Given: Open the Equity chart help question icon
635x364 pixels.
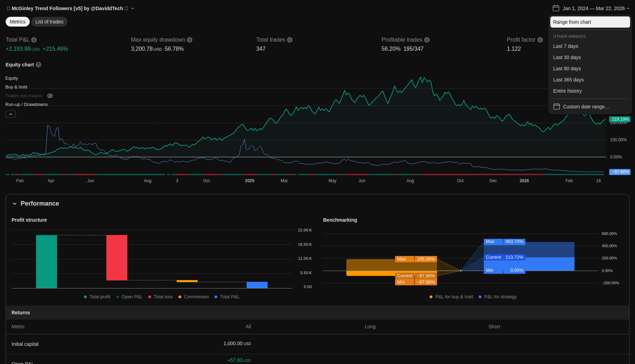Looking at the screenshot, I should pos(38,65).
